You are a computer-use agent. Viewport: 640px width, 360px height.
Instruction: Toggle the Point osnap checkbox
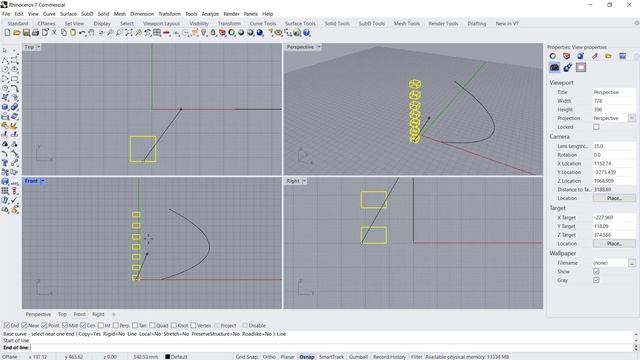pyautogui.click(x=44, y=325)
